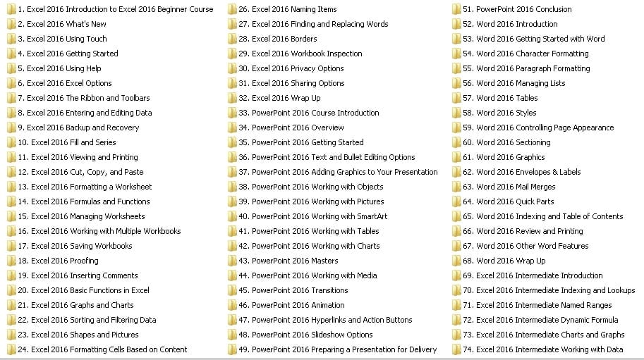
Task: Select '31. Excel 2016 Sharing Options' text
Action: click(x=291, y=83)
